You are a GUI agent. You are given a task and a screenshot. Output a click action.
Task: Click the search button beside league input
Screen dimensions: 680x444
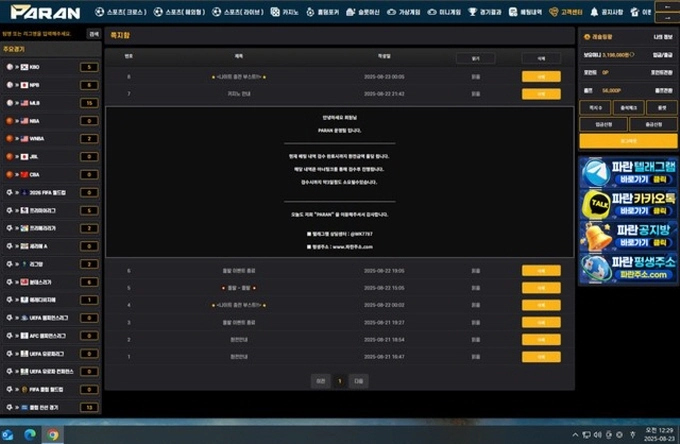coord(94,34)
